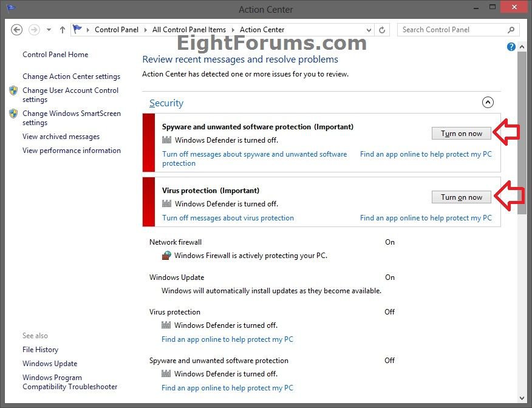The image size is (532, 408).
Task: Maximize the Action Center window
Action: click(x=493, y=7)
